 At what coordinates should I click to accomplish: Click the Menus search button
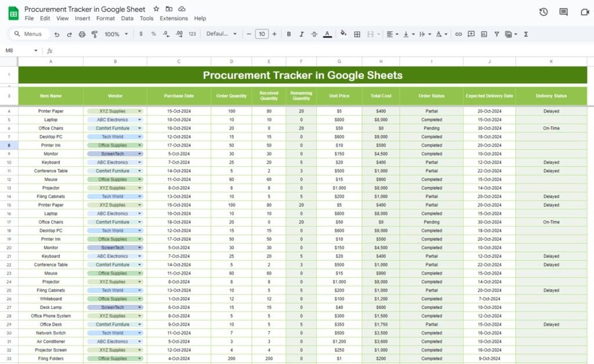point(28,34)
